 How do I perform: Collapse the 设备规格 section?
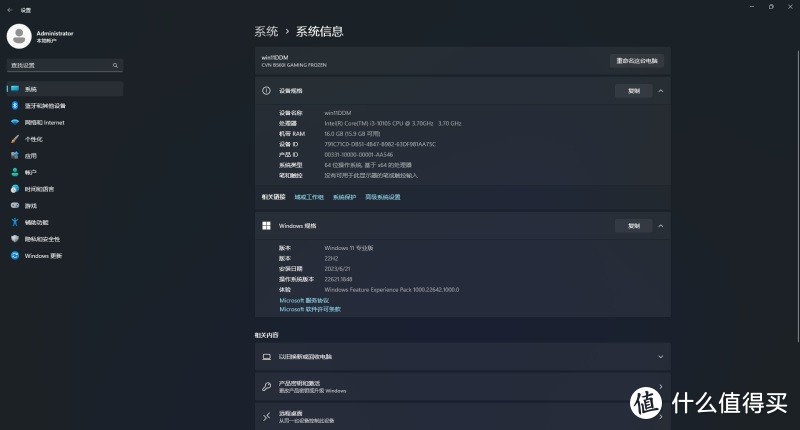pyautogui.click(x=661, y=90)
